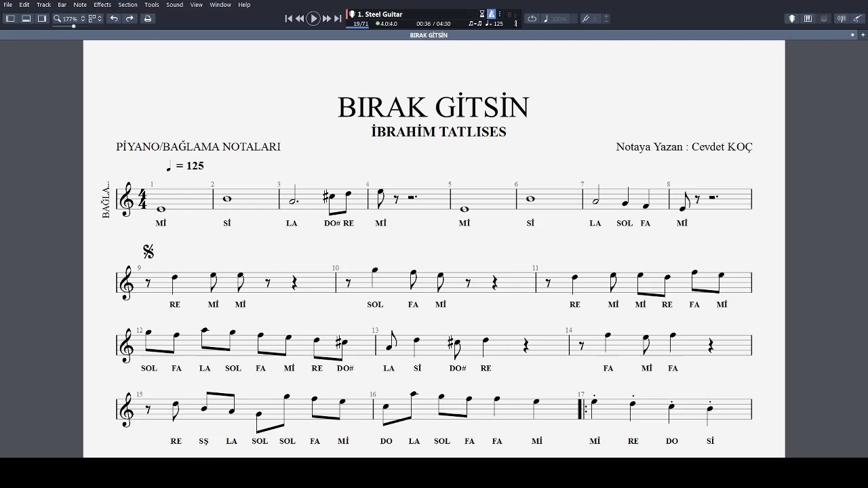Click the bar position 19/71 indicator
Screen dimensions: 868x488
click(x=361, y=24)
